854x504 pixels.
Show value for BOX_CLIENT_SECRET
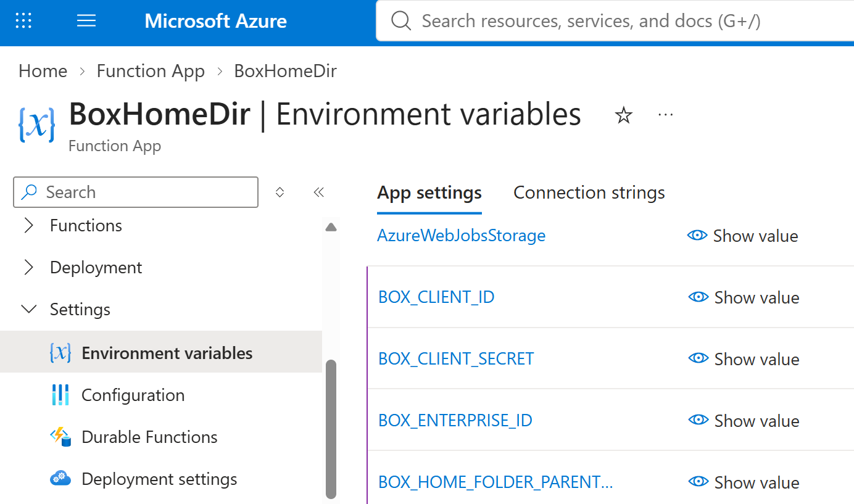click(x=744, y=359)
